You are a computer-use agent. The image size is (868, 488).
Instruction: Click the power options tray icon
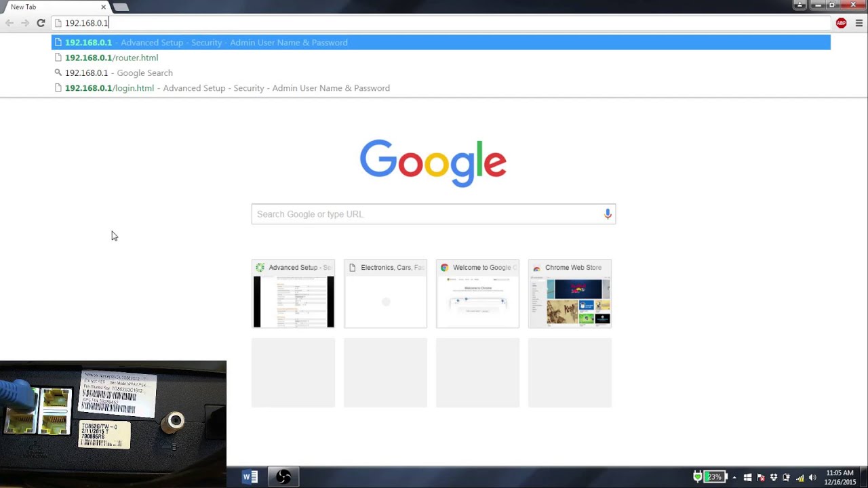click(787, 478)
